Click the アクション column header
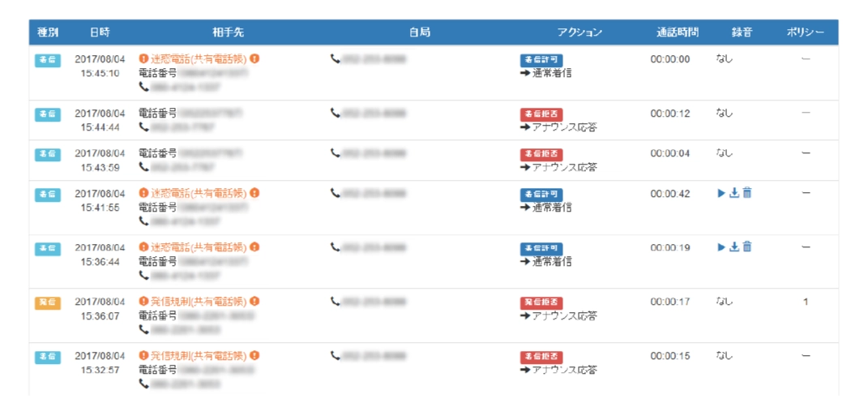Screen dimensions: 868x407 pyautogui.click(x=579, y=32)
